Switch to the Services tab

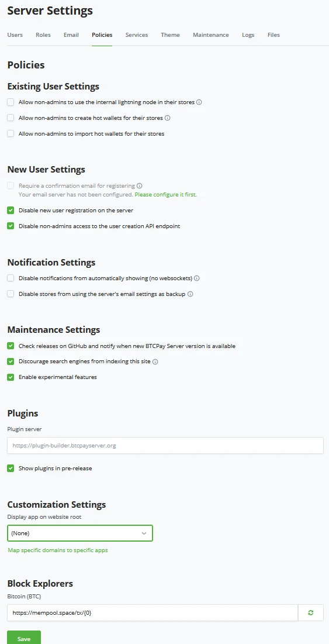(137, 35)
